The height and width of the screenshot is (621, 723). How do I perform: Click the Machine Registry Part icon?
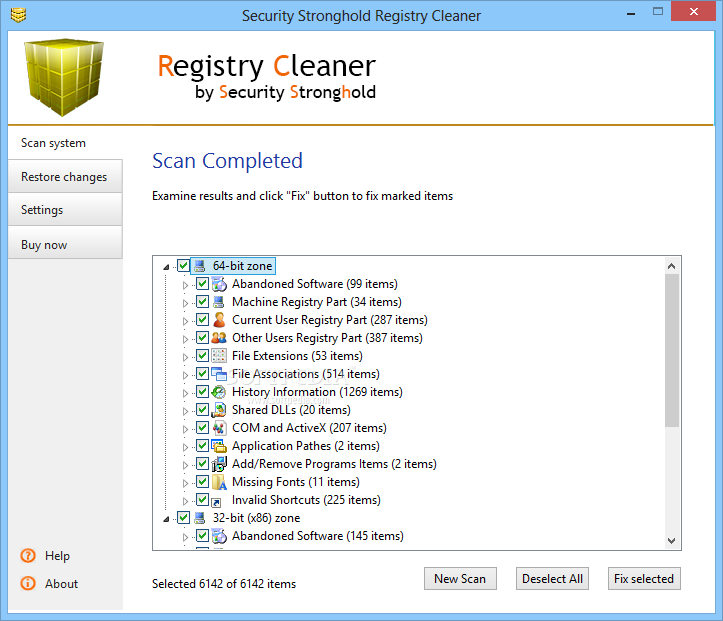pos(219,302)
